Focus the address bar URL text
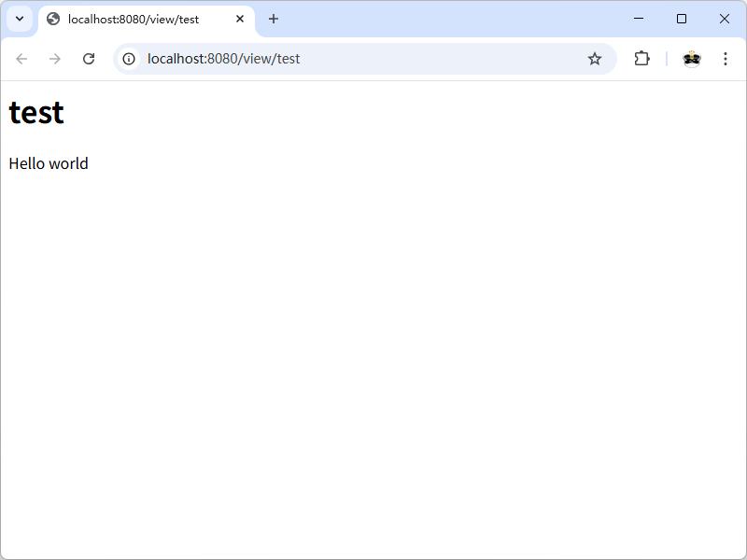 (224, 59)
